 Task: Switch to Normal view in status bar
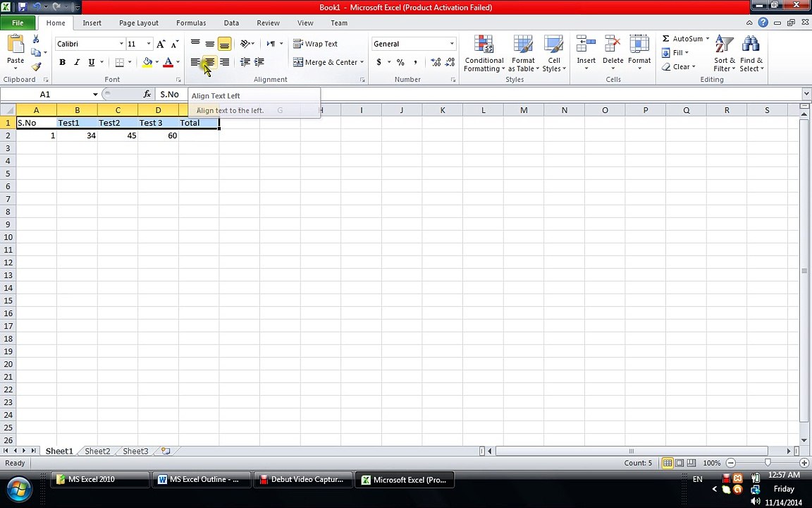(668, 463)
